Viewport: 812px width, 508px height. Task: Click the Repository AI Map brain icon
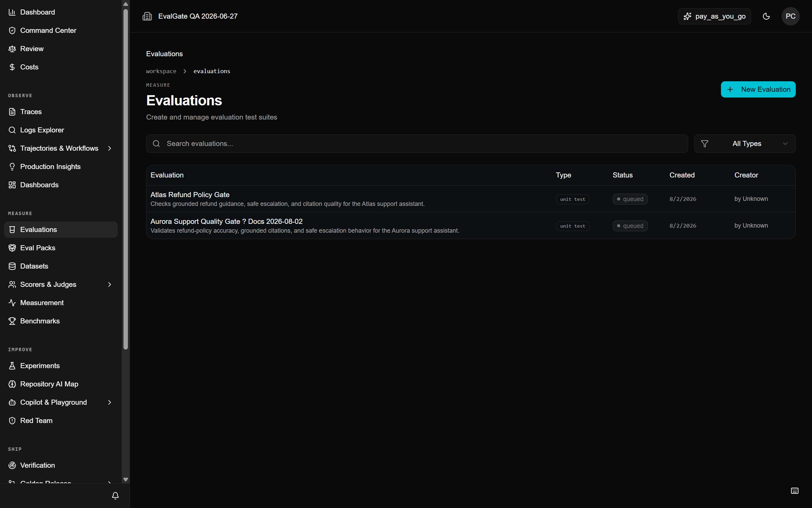[12, 384]
